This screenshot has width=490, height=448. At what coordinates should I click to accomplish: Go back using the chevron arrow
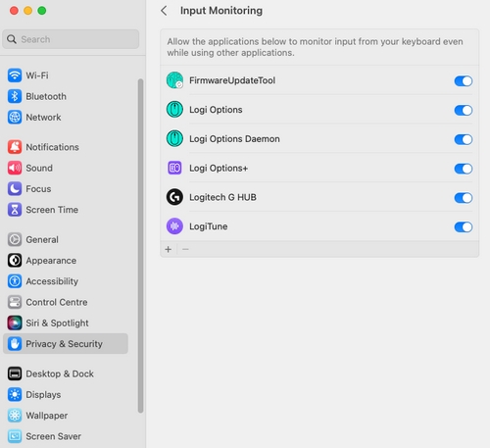[164, 11]
